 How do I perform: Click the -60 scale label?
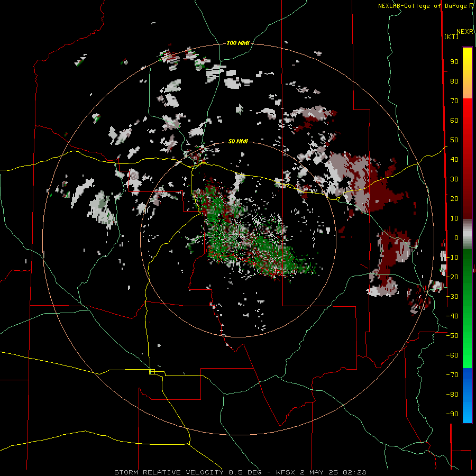coord(452,355)
